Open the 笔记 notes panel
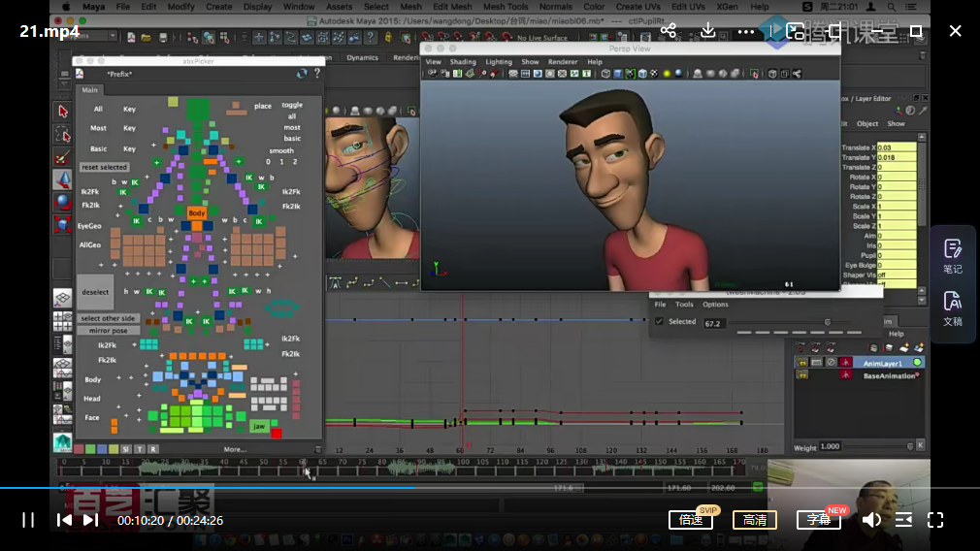 point(953,256)
